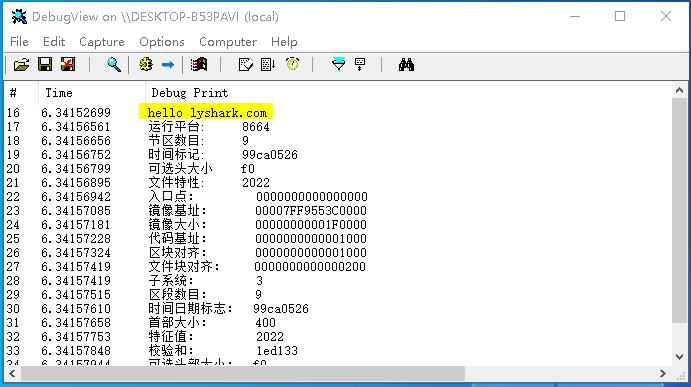
Task: Clear the display using red X icon
Action: [68, 65]
